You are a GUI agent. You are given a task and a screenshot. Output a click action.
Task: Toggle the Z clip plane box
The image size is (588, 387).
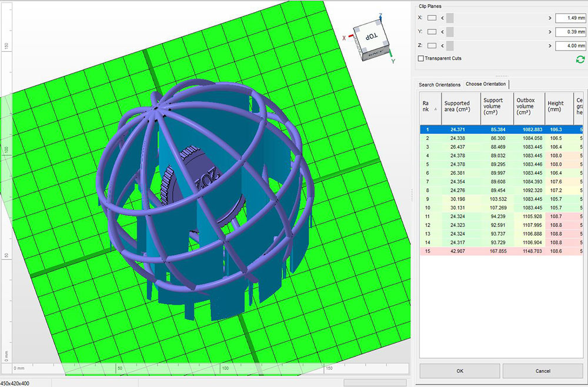(x=432, y=45)
